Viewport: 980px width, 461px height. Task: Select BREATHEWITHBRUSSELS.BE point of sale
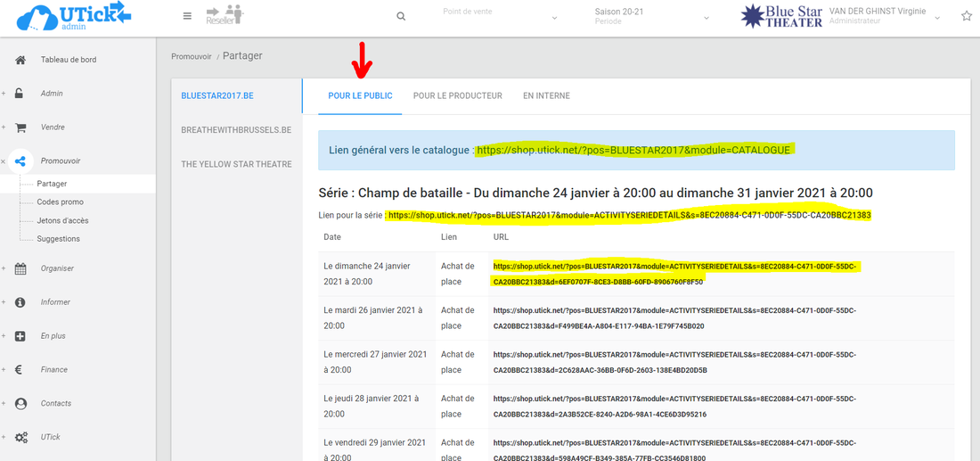pos(236,130)
